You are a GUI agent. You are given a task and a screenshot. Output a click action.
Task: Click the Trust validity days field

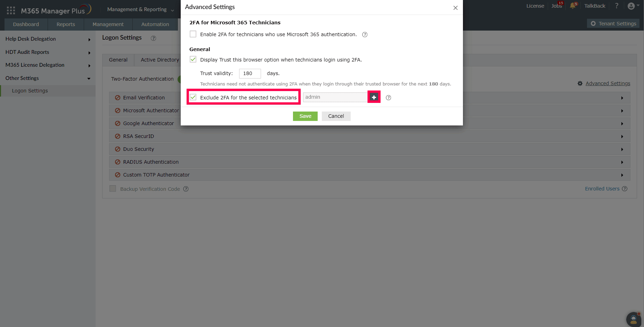click(x=250, y=73)
